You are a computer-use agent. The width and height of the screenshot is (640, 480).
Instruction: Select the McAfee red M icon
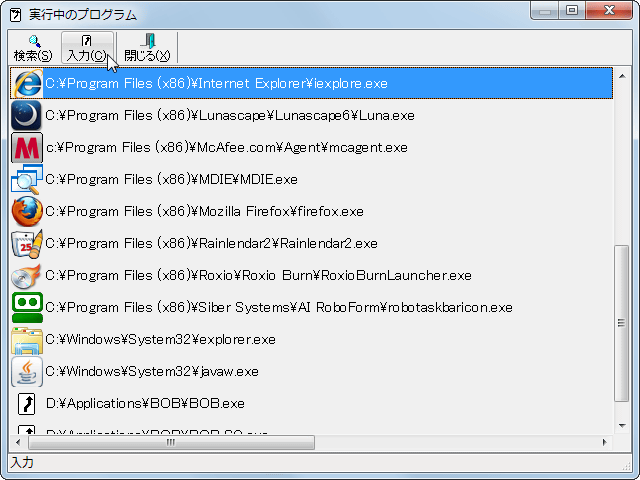pyautogui.click(x=27, y=147)
